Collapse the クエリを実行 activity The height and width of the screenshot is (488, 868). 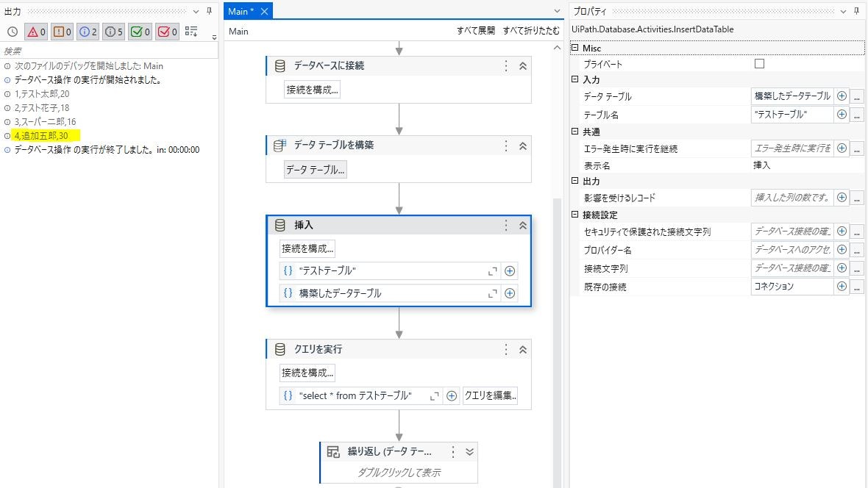(522, 350)
